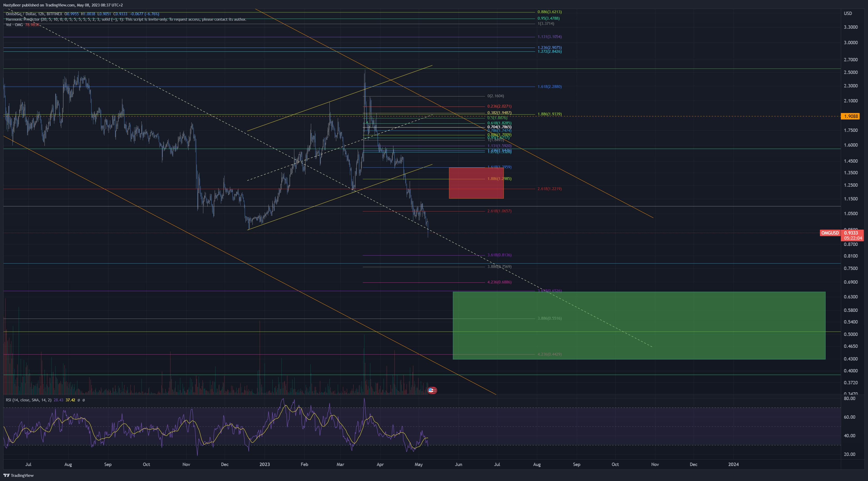The height and width of the screenshot is (481, 868).
Task: Click the Mar label on time axis
Action: tap(340, 464)
